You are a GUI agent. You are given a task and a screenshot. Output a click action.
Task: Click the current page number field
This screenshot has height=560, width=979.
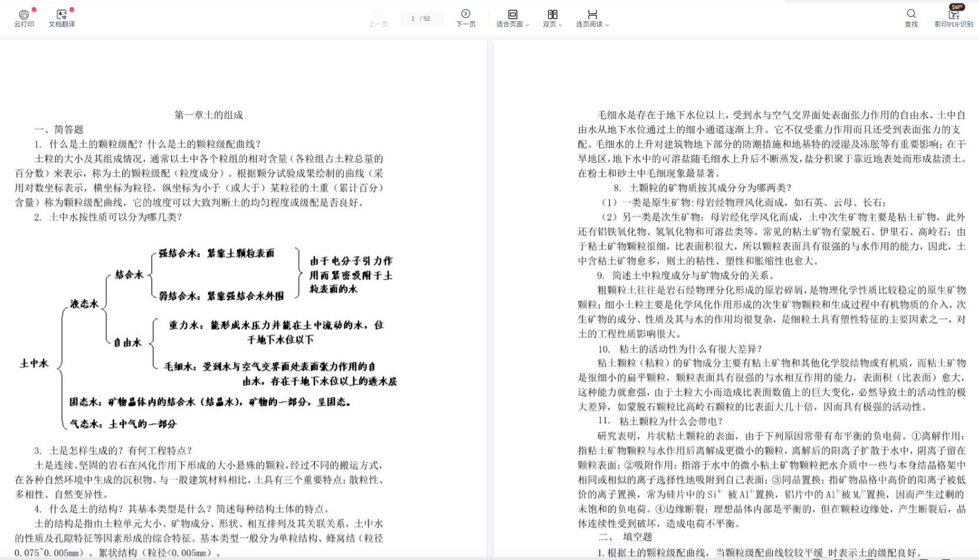(413, 18)
